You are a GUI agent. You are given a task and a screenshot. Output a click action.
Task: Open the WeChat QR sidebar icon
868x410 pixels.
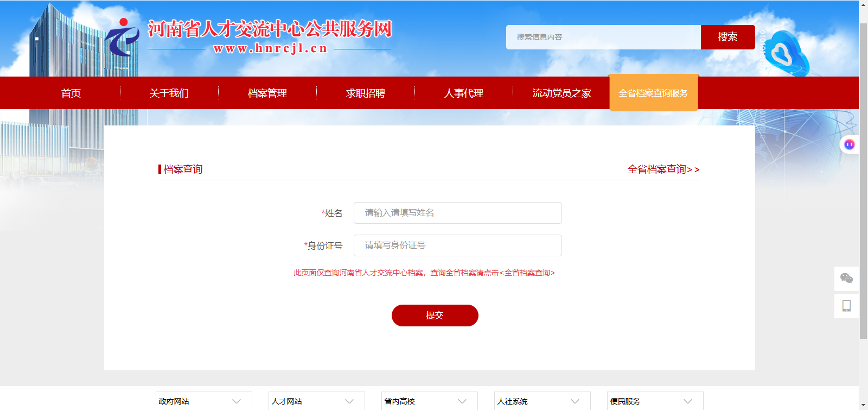[x=846, y=279]
